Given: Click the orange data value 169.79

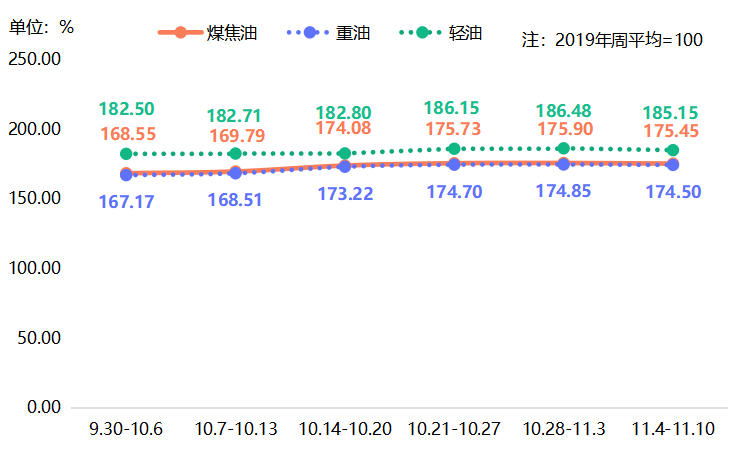Looking at the screenshot, I should click(237, 136).
